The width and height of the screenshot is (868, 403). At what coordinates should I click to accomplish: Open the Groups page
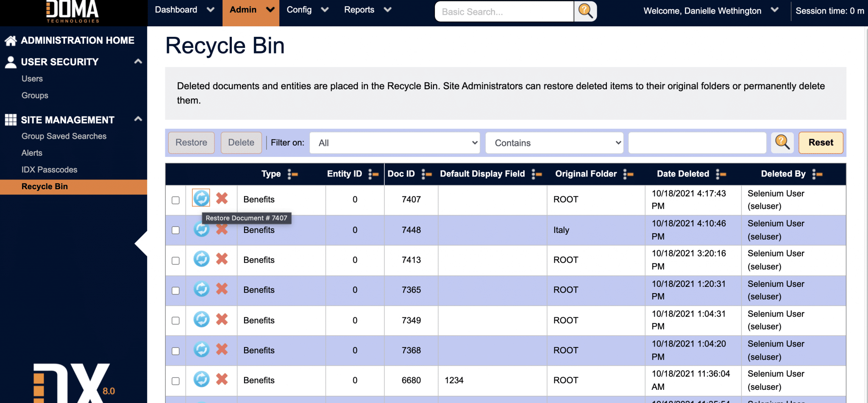(x=35, y=95)
